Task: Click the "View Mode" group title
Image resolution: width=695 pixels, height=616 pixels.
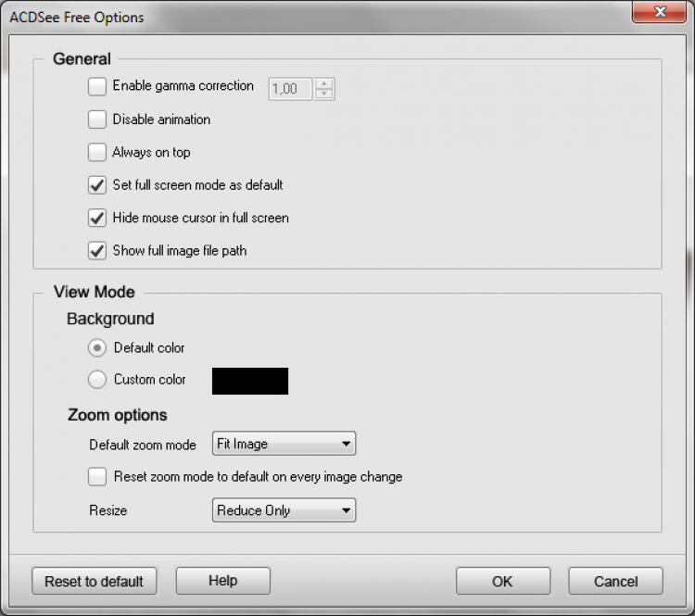Action: [x=94, y=292]
